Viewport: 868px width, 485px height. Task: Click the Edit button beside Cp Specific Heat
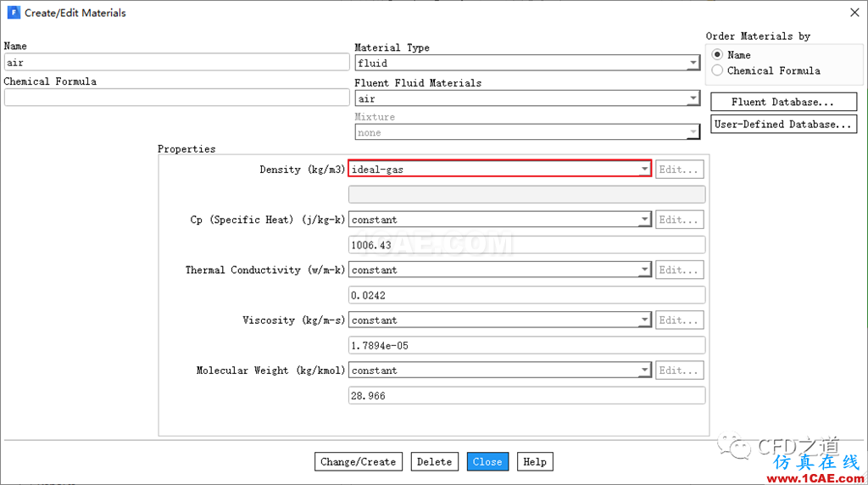point(679,220)
